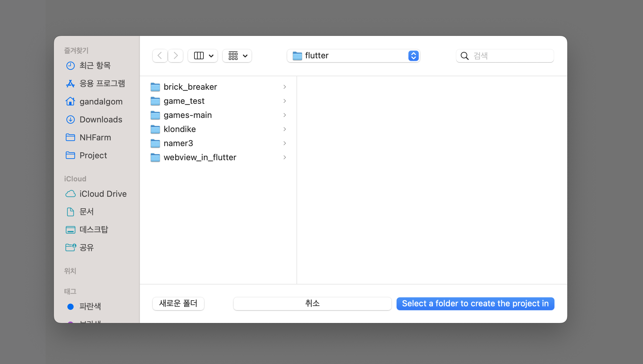This screenshot has height=364, width=643.
Task: Open iCloud Drive location
Action: point(103,194)
